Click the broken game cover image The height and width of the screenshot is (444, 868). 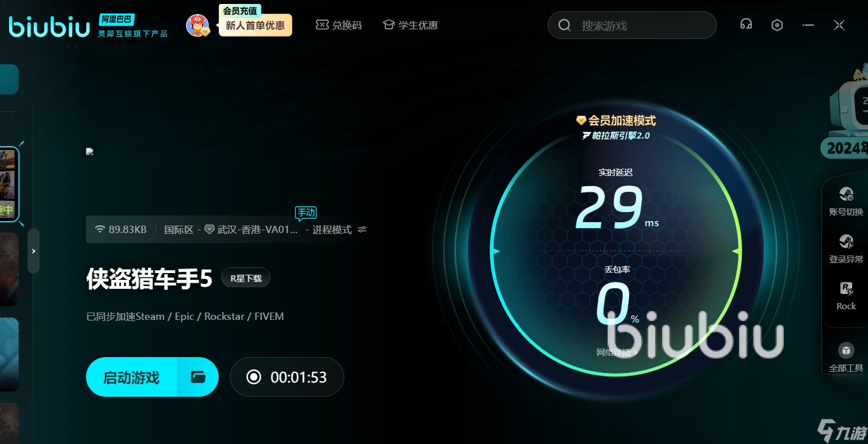(90, 151)
